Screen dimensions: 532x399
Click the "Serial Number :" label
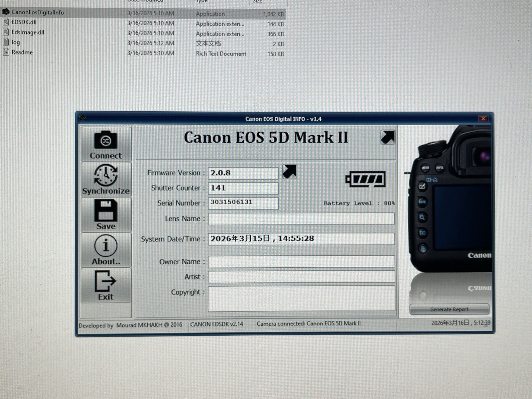click(181, 203)
